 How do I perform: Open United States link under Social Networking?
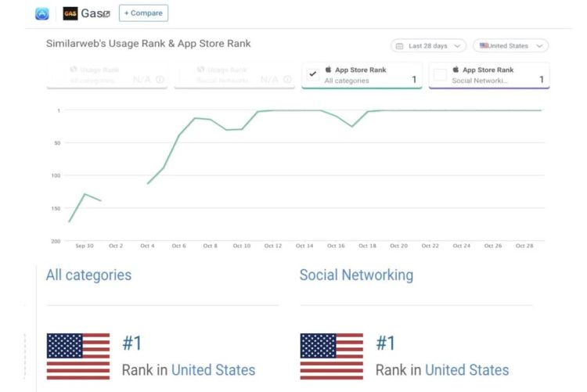466,370
